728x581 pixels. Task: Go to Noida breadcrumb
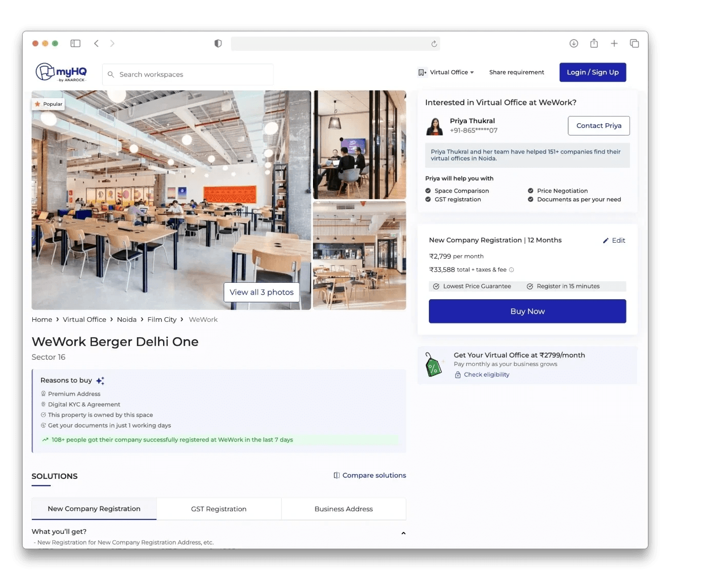pyautogui.click(x=127, y=320)
